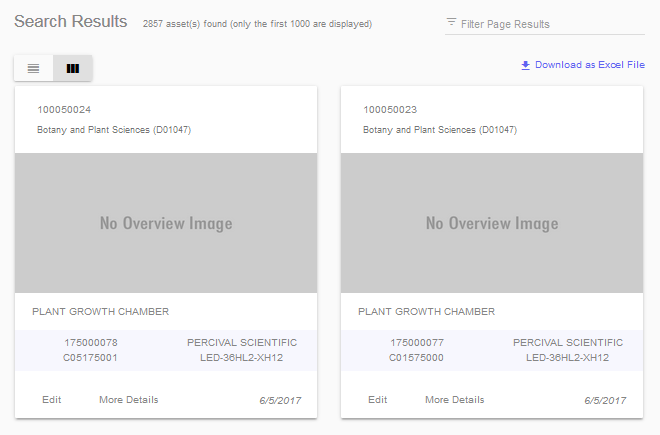Switch to list view layout

[x=33, y=68]
